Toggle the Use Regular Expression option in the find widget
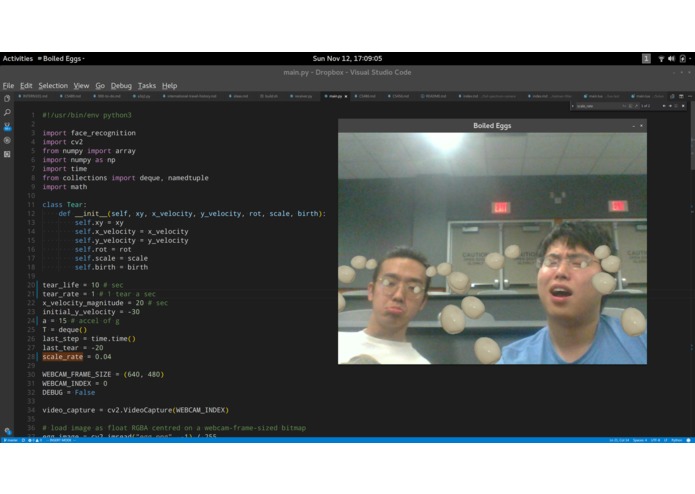This screenshot has width=695, height=494. [x=636, y=106]
